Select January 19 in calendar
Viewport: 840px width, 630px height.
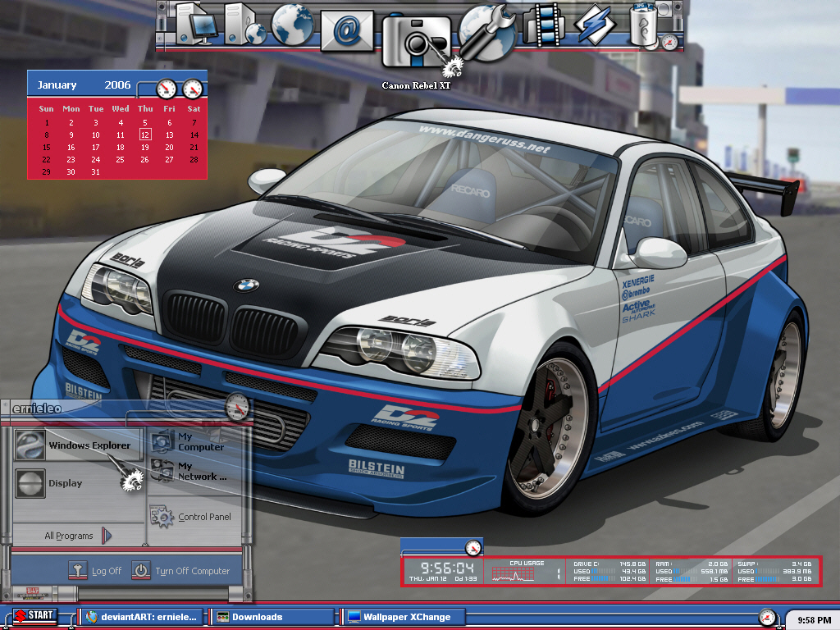(144, 148)
